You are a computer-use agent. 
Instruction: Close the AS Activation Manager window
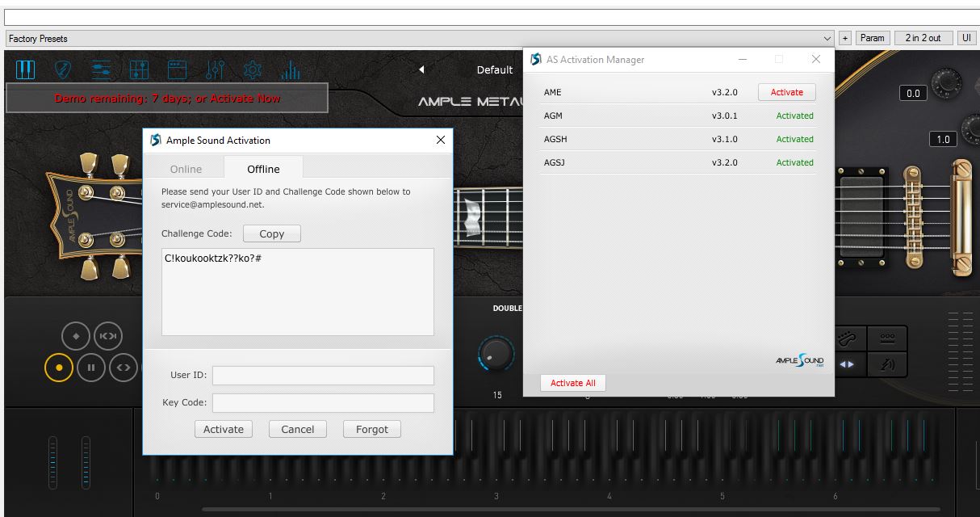tap(816, 60)
